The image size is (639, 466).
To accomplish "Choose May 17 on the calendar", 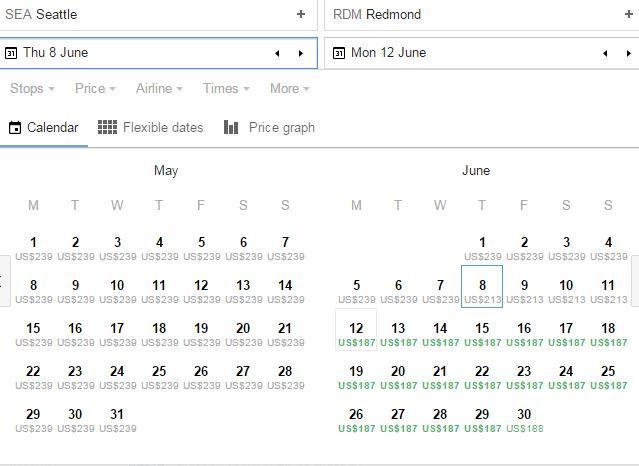I will pos(117,334).
